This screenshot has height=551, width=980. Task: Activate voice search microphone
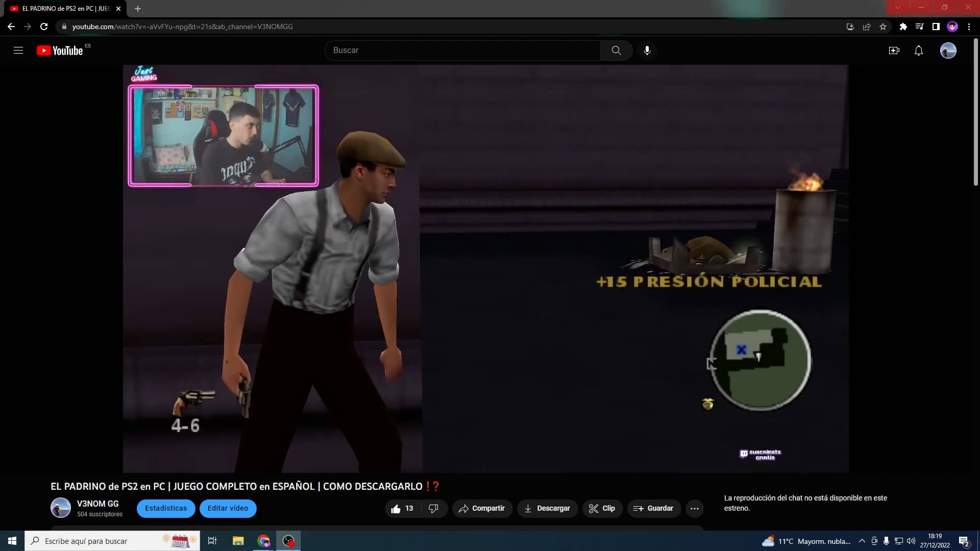647,51
